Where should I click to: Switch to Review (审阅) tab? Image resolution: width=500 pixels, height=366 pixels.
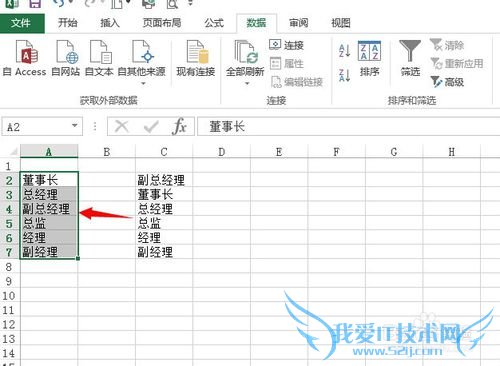[299, 23]
